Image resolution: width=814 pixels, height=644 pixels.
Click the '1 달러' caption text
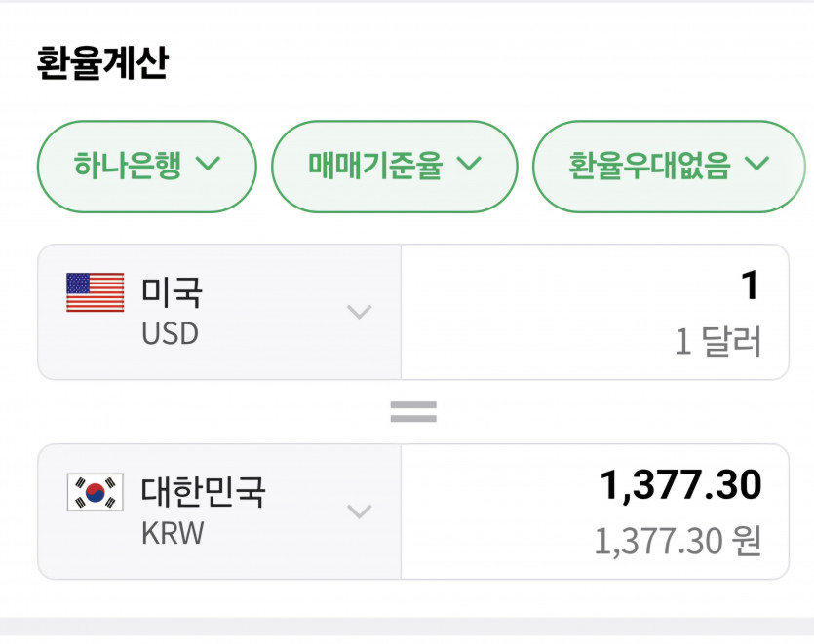click(x=718, y=342)
